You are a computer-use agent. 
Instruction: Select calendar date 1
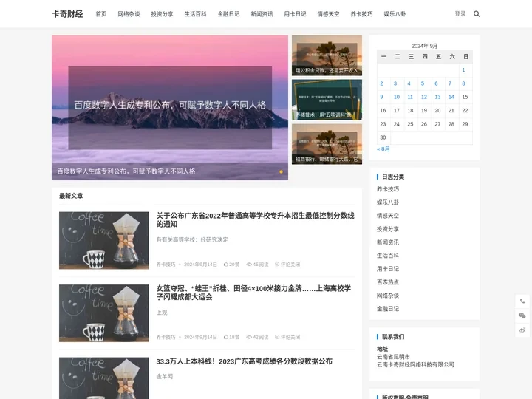click(x=463, y=70)
